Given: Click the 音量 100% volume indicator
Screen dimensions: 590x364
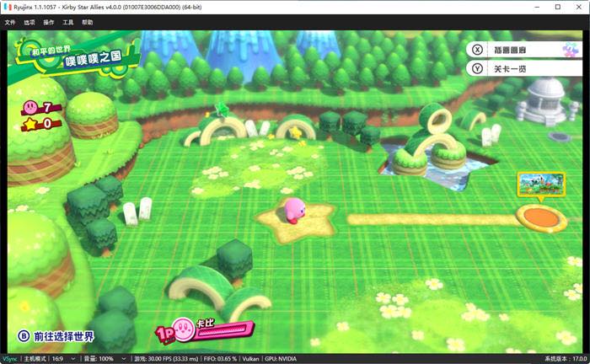Looking at the screenshot, I should [107, 358].
